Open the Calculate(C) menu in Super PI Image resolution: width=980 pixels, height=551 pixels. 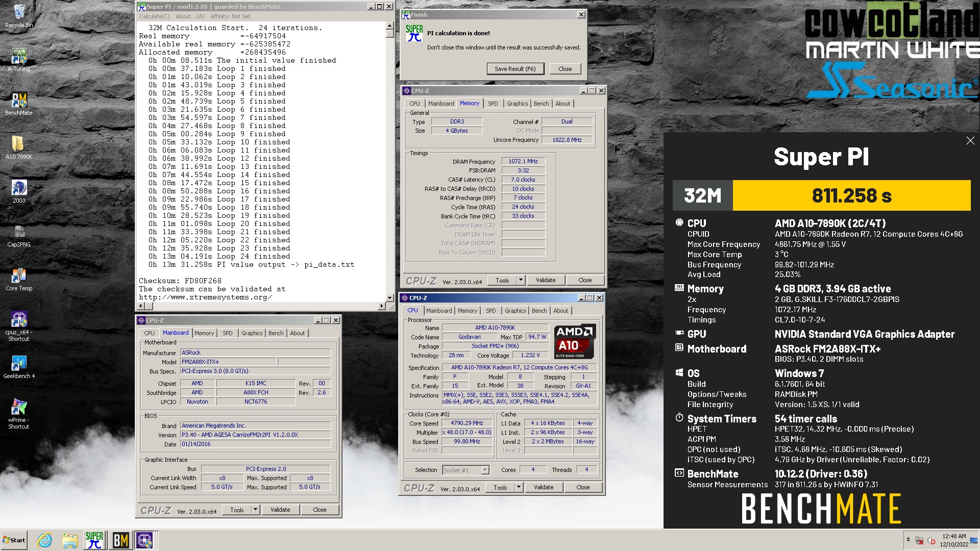click(x=154, y=16)
